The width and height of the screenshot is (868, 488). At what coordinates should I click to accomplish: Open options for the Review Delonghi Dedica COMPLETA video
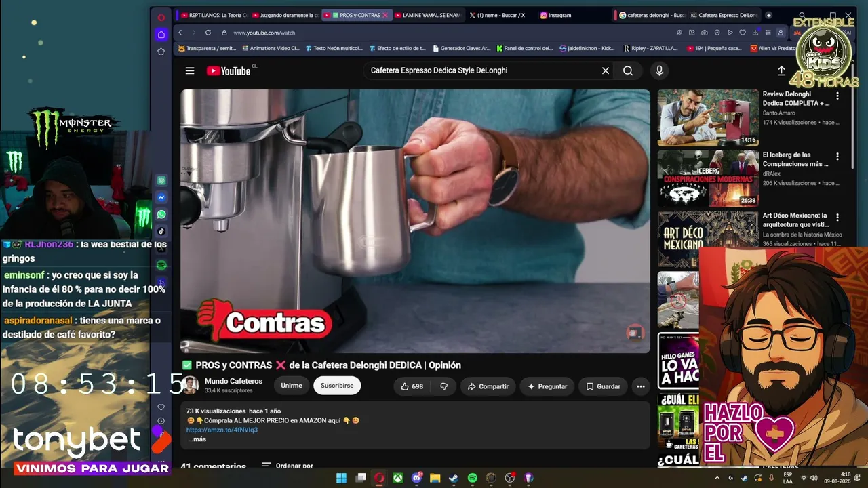pos(837,96)
